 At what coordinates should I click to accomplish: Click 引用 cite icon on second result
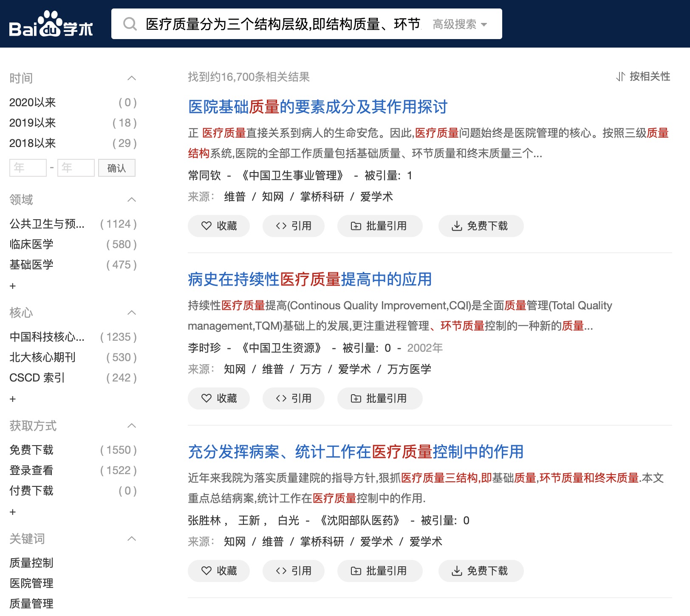(281, 398)
